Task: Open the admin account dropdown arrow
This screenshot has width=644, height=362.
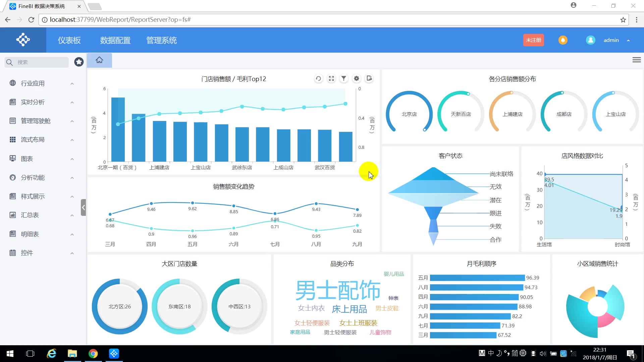Action: 628,40
